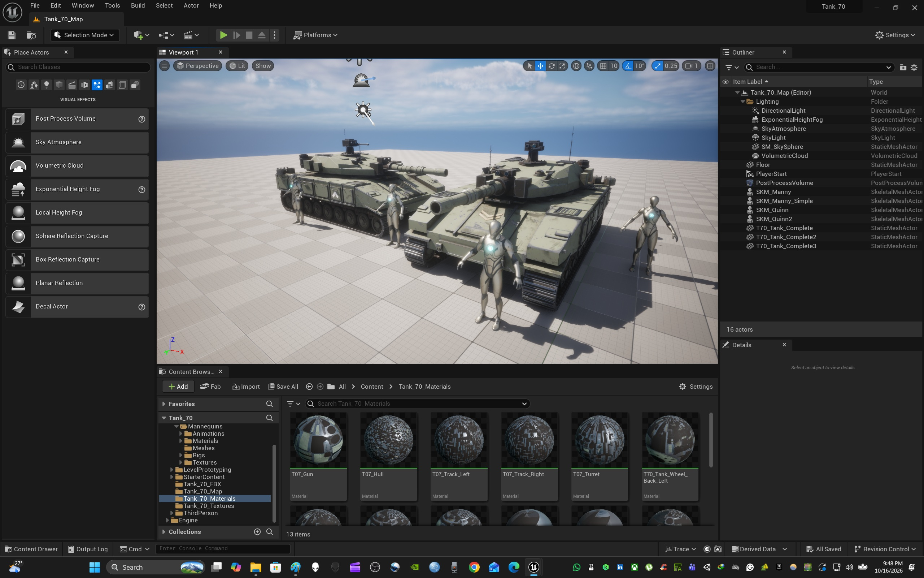Viewport: 924px width, 578px height.
Task: Open the viewport layout grid icon
Action: point(710,66)
